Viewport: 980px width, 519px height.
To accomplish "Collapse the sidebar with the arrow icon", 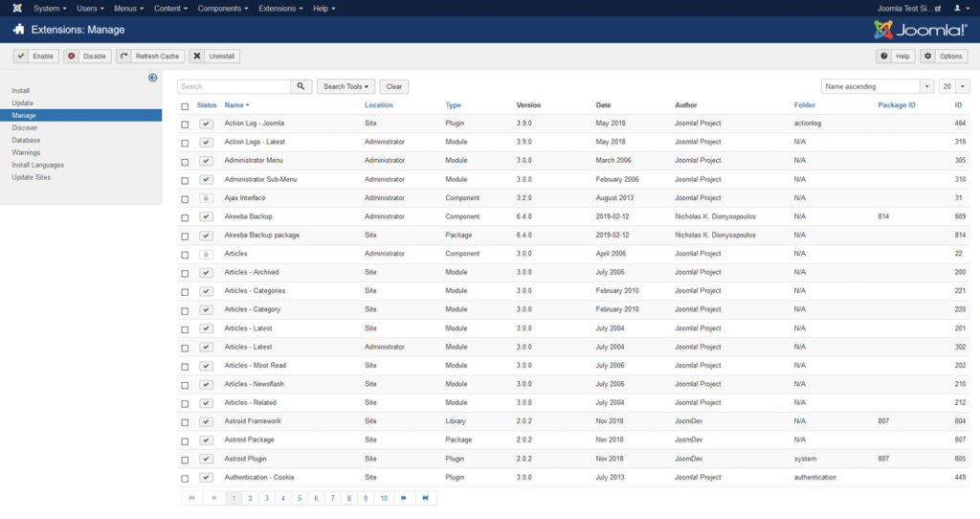I will 152,78.
